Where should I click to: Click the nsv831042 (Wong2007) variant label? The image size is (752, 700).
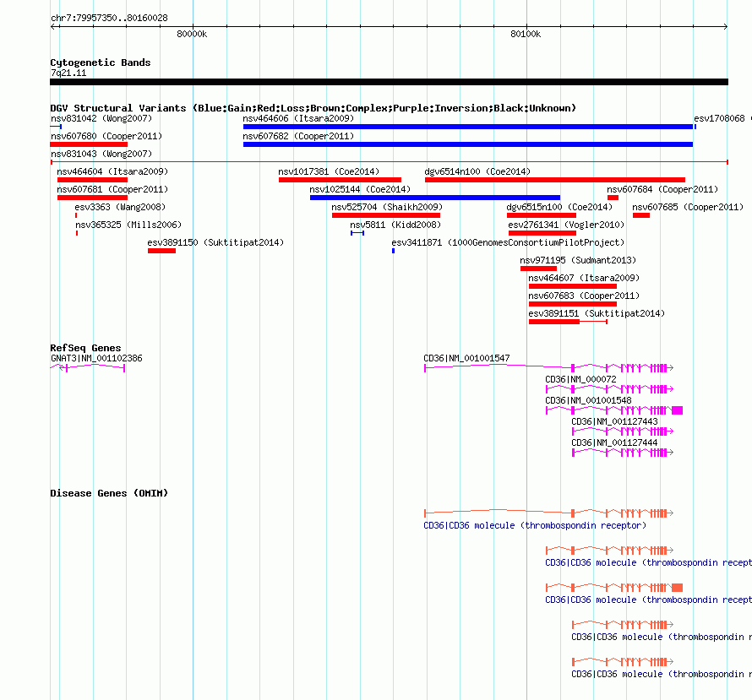click(x=101, y=118)
